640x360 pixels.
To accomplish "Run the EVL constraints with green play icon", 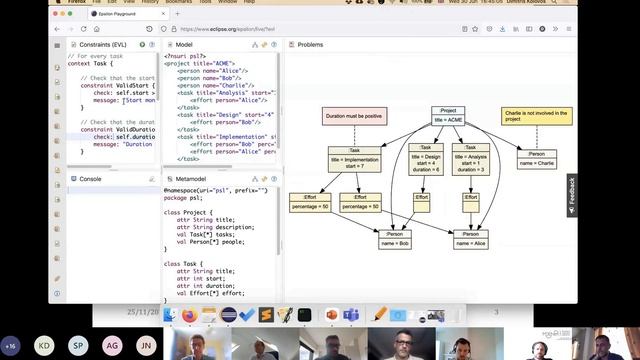I will (142, 44).
